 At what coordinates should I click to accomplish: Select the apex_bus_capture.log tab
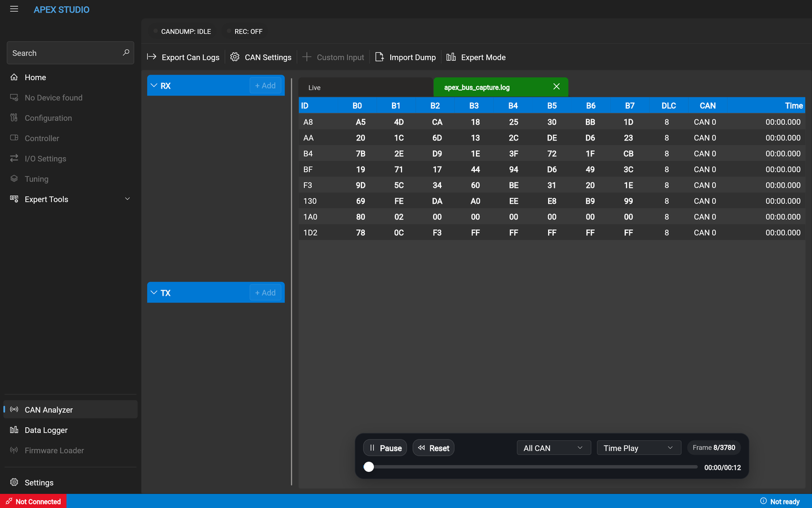tap(501, 87)
